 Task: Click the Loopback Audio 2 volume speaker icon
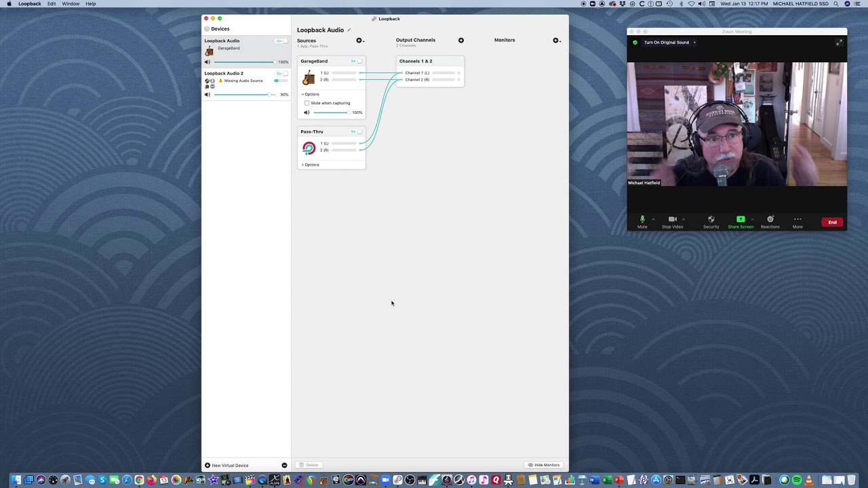coord(208,94)
